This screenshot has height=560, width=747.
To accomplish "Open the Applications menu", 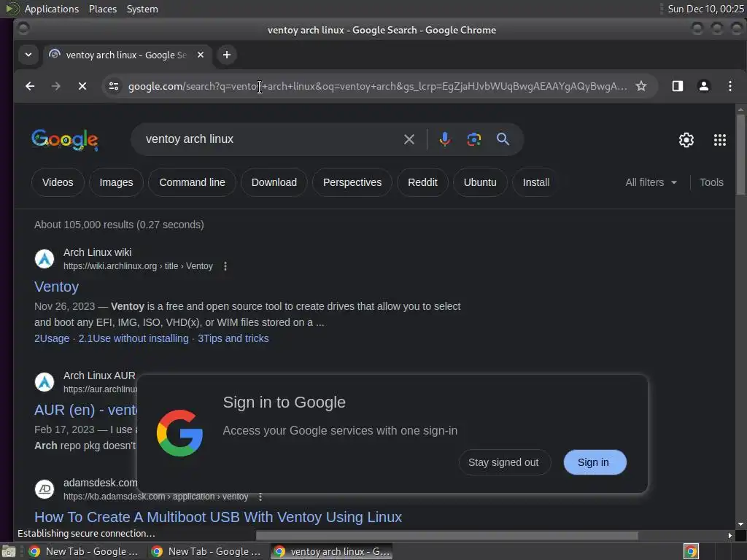I will click(x=52, y=9).
